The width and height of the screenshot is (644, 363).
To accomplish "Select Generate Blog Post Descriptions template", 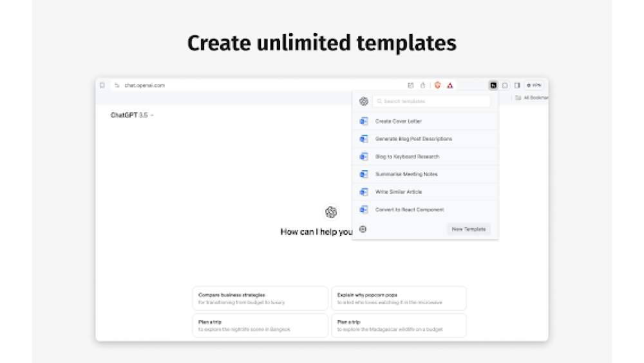I will [425, 139].
